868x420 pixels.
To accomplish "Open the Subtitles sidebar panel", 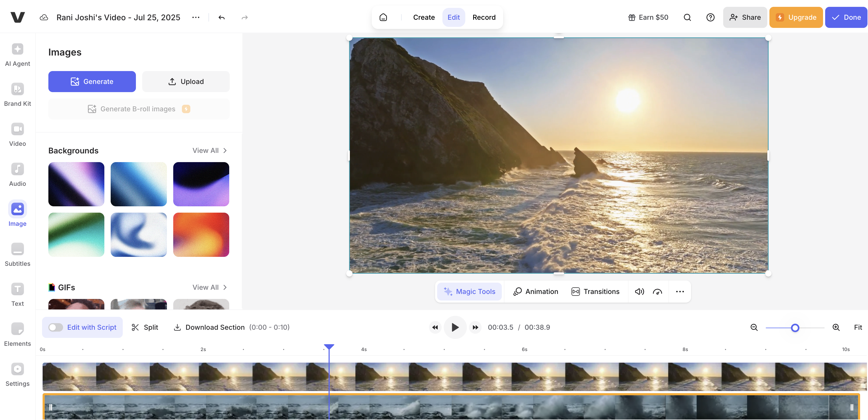I will tap(18, 254).
